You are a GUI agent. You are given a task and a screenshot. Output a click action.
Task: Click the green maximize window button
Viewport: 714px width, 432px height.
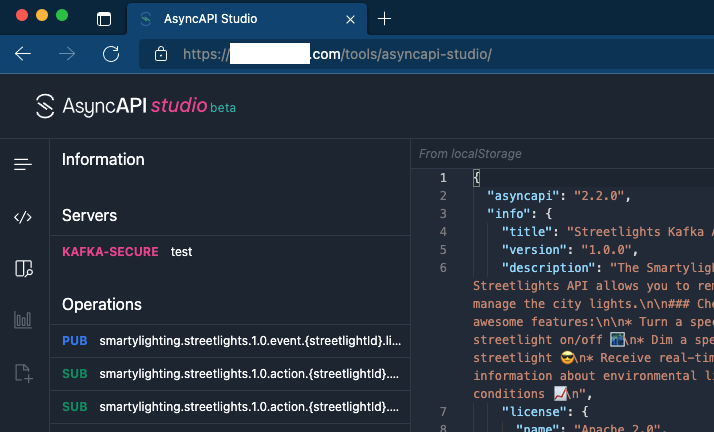[62, 15]
